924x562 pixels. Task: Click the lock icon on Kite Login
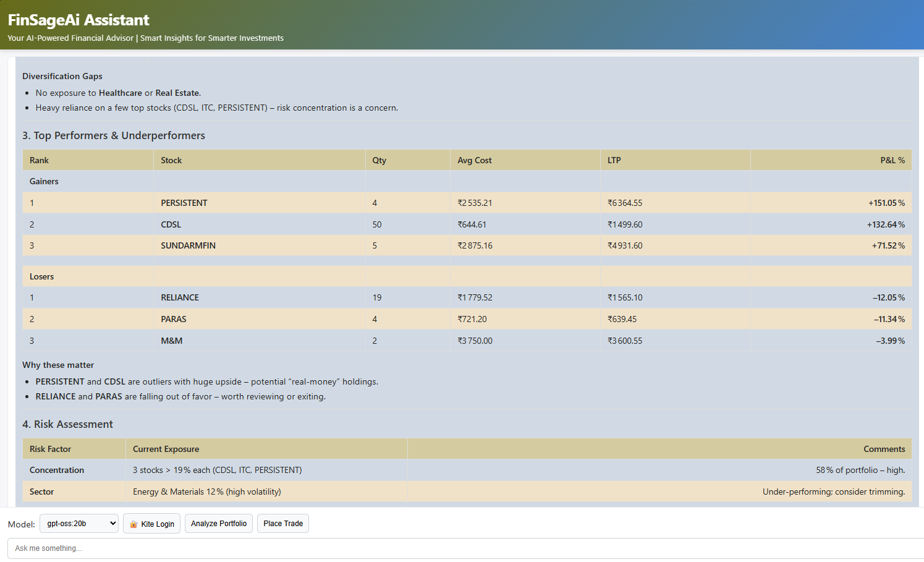(x=133, y=524)
